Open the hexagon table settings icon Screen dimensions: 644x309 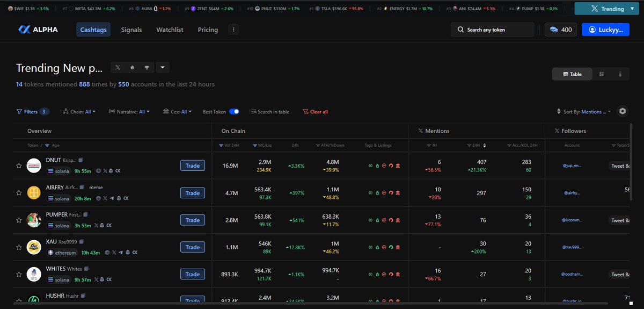pyautogui.click(x=623, y=111)
